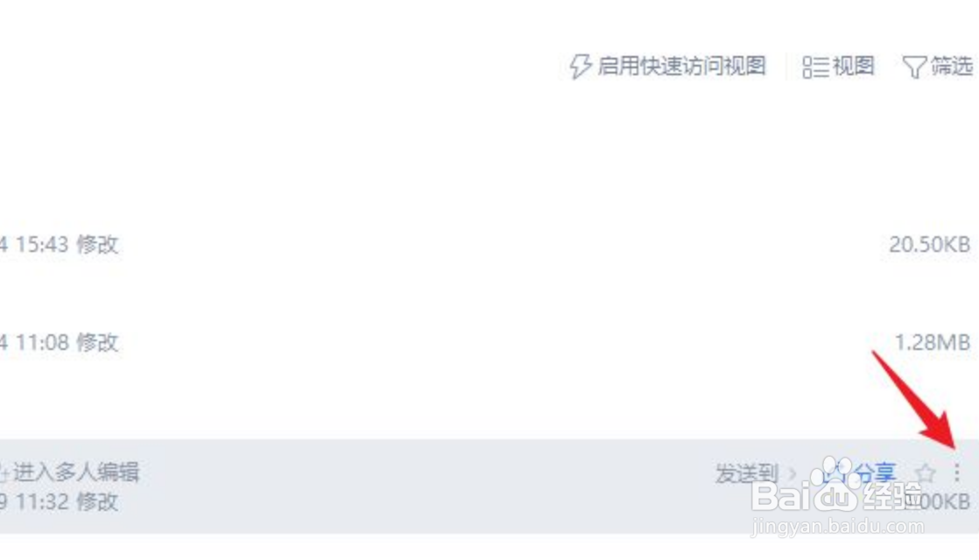Click the icon left of 进入多人编辑
The image size is (979, 560).
[x=4, y=473]
